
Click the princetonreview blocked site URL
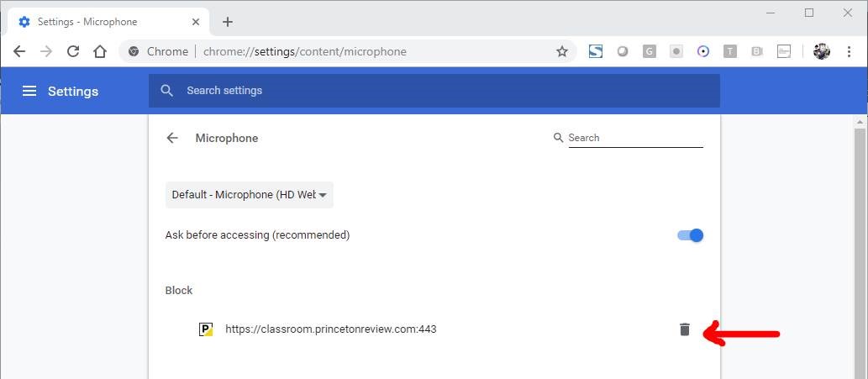[x=330, y=329]
